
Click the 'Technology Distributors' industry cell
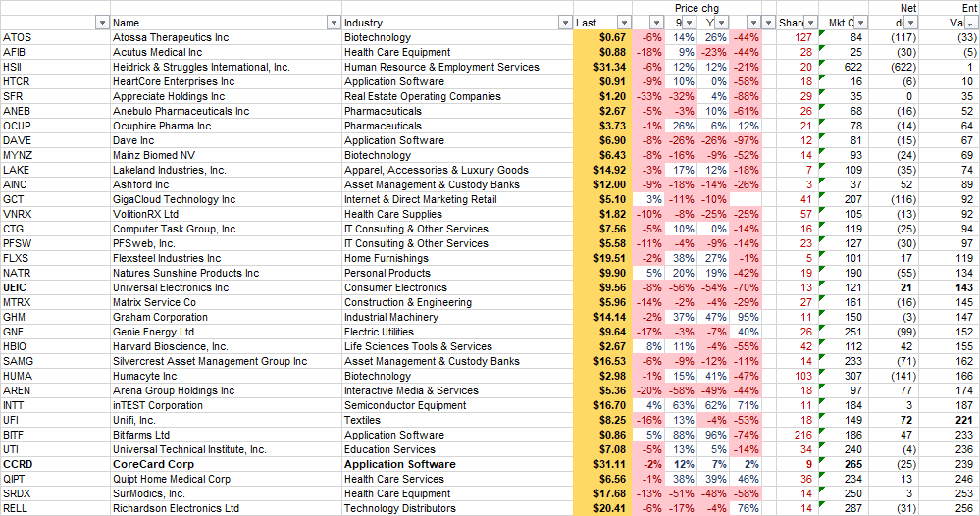[457, 508]
